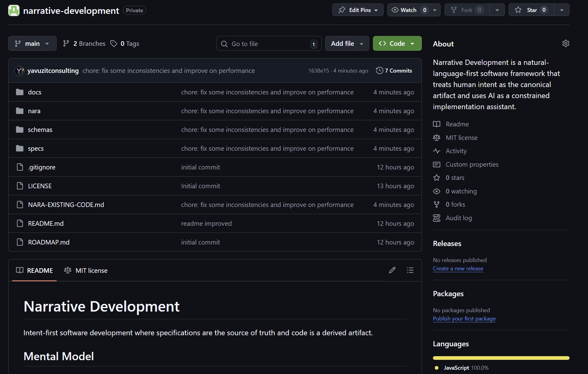Image resolution: width=588 pixels, height=374 pixels.
Task: Open Activity via the pulse icon
Action: 437,151
